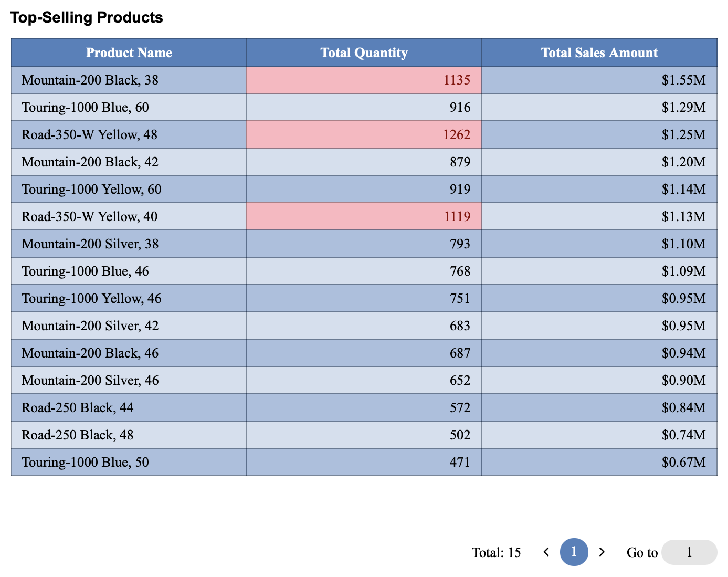Select Touring-1000 Yellow, 46 product name
Viewport: 728px width, 577px height.
pyautogui.click(x=91, y=299)
